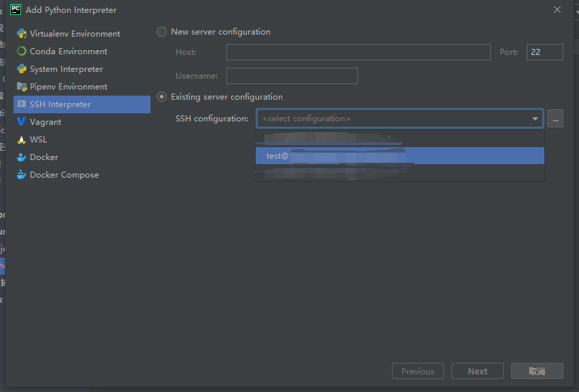Screen dimensions: 579x392
Task: Pick Docker Compose interpreter type
Action: tap(82, 175)
